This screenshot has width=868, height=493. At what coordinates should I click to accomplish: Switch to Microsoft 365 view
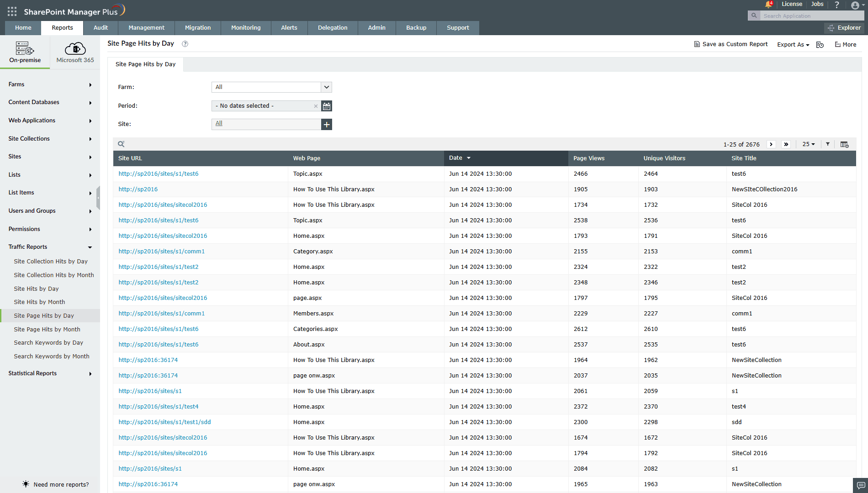(x=75, y=52)
